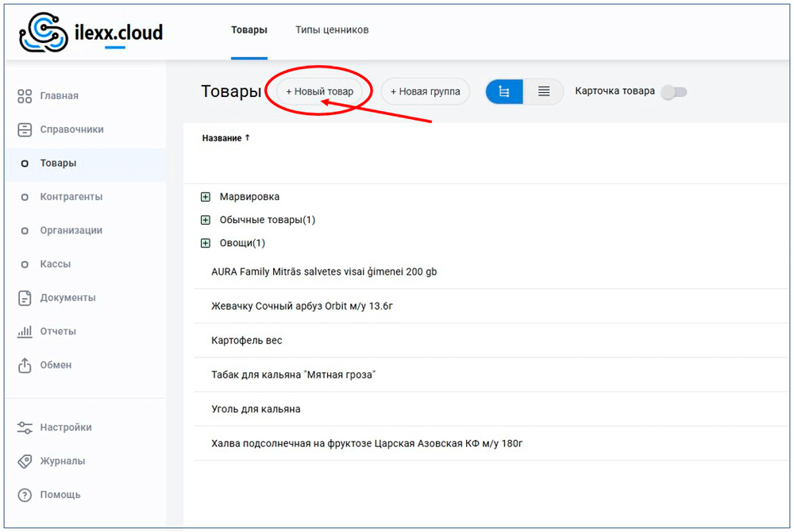The image size is (794, 532).
Task: Expand the Марвировка group
Action: 206,197
